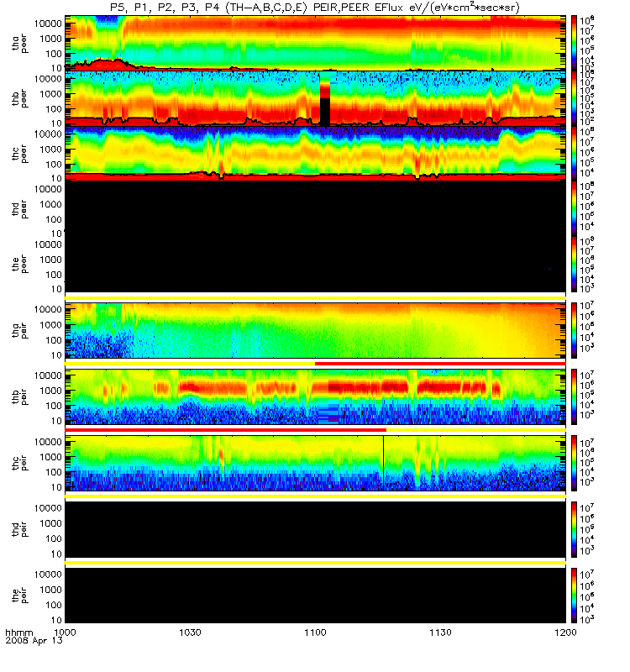Screen dimensions: 630x672
Task: Click the yellow bar below thd peir panel
Action: click(315, 562)
